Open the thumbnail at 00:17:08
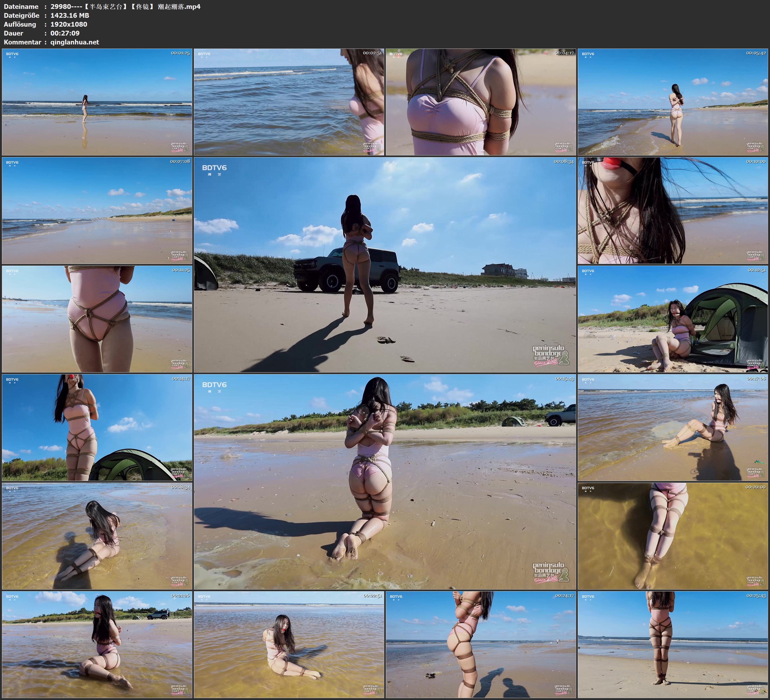The width and height of the screenshot is (770, 700). coord(673,427)
